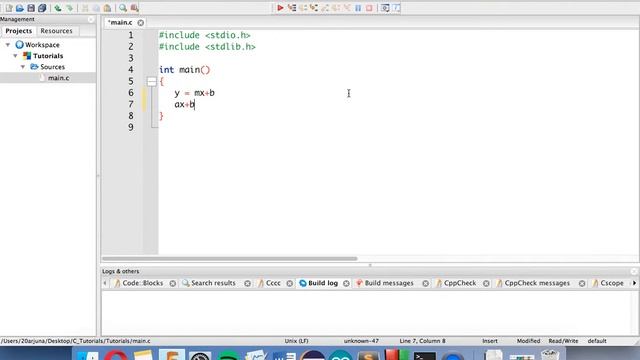Open Arduino app from the dock
Image resolution: width=640 pixels, height=360 pixels.
coord(340,355)
